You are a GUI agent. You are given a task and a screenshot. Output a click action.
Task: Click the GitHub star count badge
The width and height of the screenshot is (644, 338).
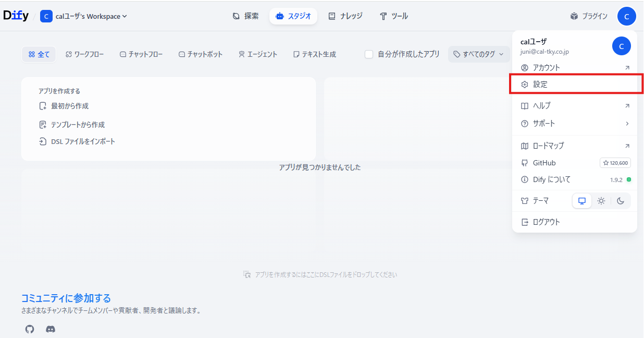[x=615, y=162]
